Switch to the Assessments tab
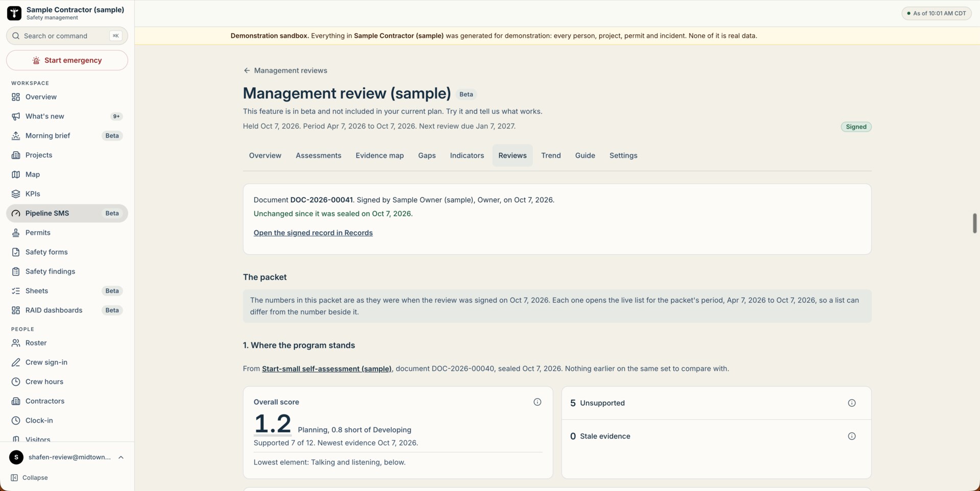Viewport: 980px width, 491px height. coord(318,156)
